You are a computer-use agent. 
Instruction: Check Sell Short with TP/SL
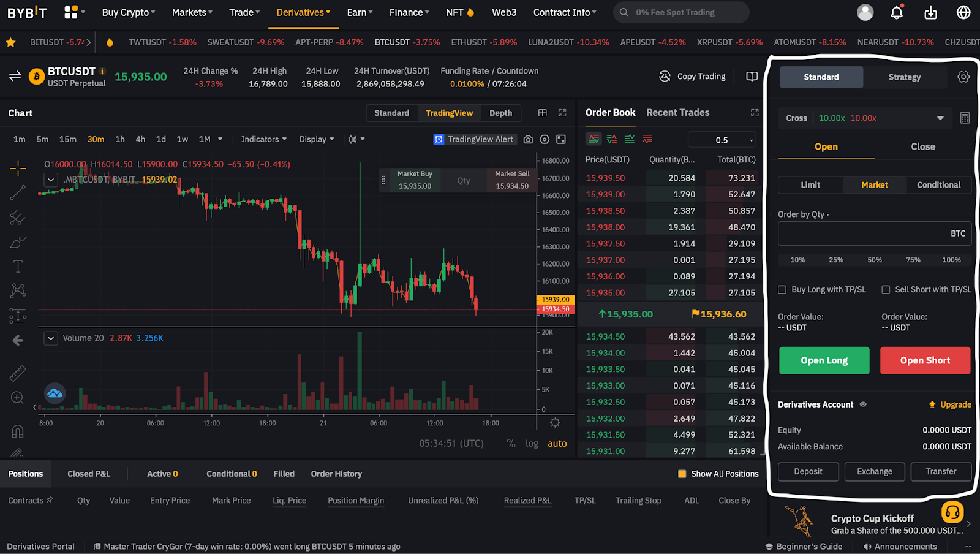pyautogui.click(x=886, y=290)
